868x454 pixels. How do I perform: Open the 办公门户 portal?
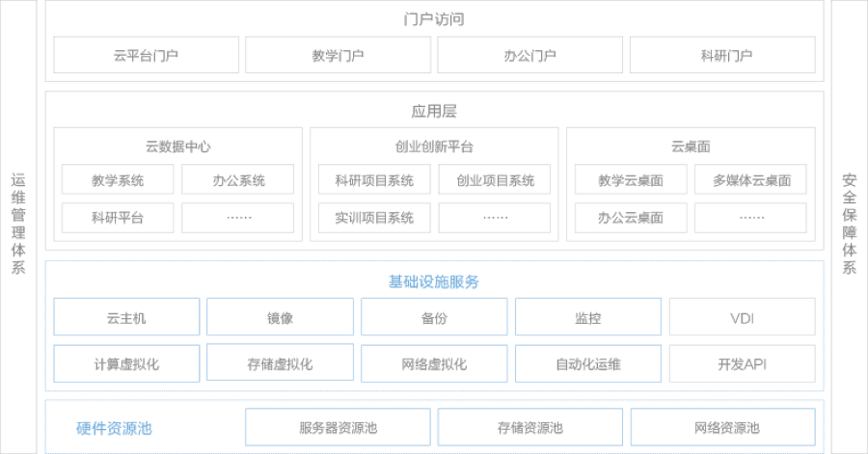coord(529,55)
